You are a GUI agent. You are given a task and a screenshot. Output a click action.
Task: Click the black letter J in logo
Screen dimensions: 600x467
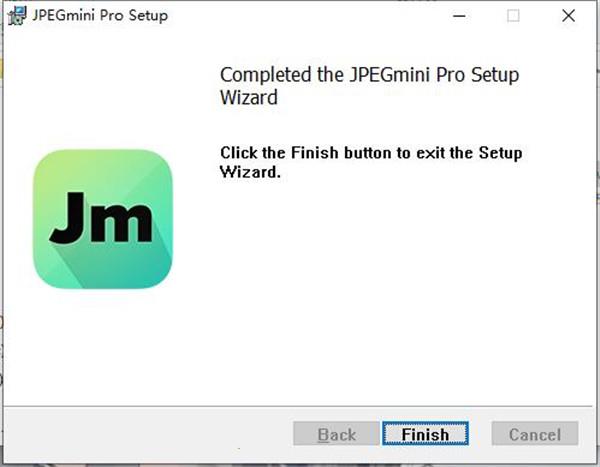[67, 218]
